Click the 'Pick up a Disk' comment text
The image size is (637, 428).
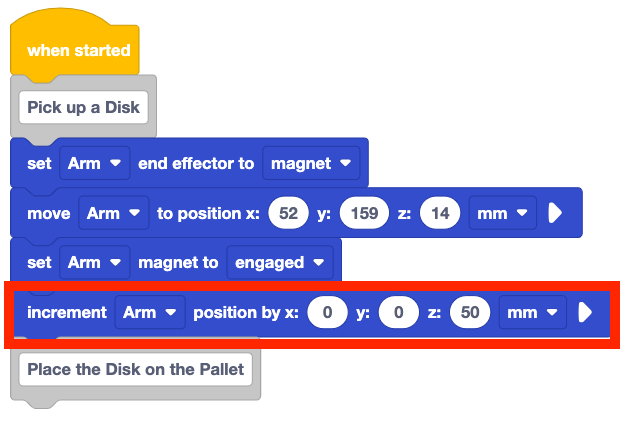point(84,108)
